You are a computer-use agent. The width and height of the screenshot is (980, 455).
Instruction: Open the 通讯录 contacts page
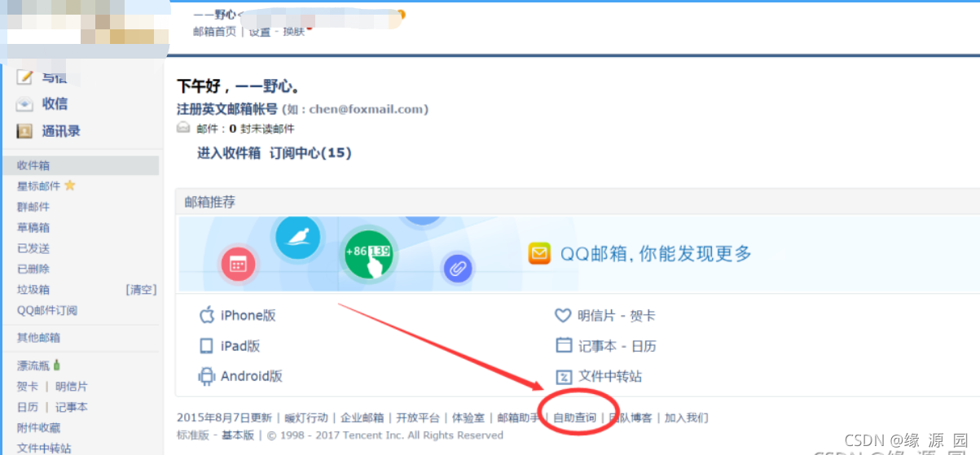[61, 131]
